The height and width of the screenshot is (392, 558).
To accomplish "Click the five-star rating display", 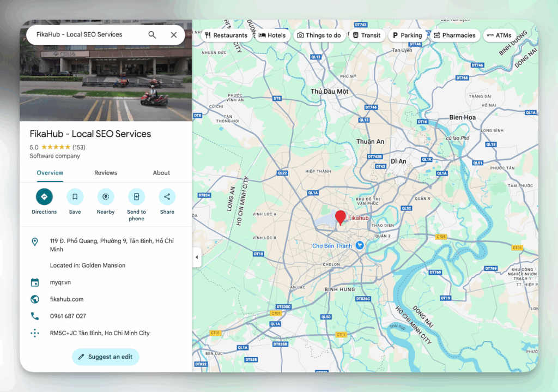I will pyautogui.click(x=56, y=147).
